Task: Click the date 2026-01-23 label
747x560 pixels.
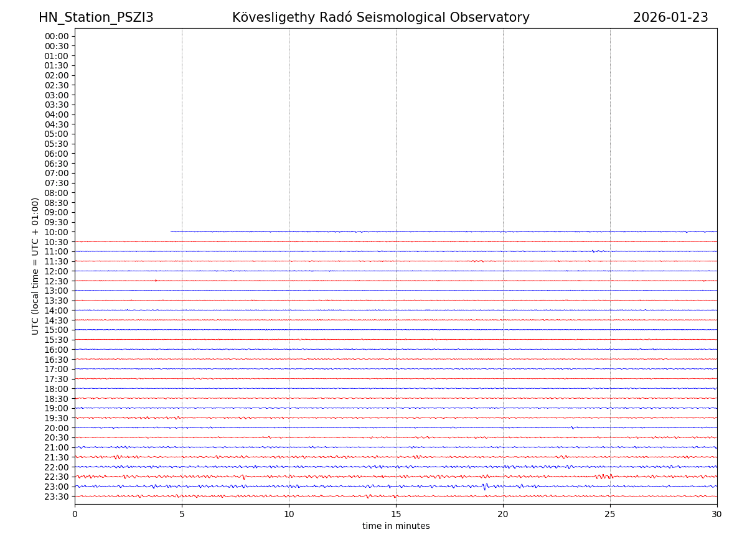Action: coord(670,18)
